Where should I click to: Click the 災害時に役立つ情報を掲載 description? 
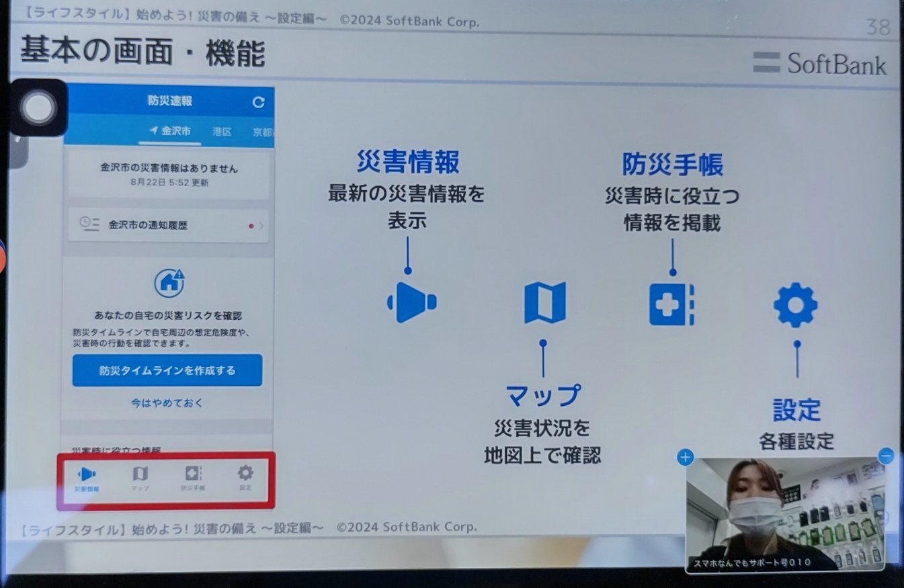(672, 210)
